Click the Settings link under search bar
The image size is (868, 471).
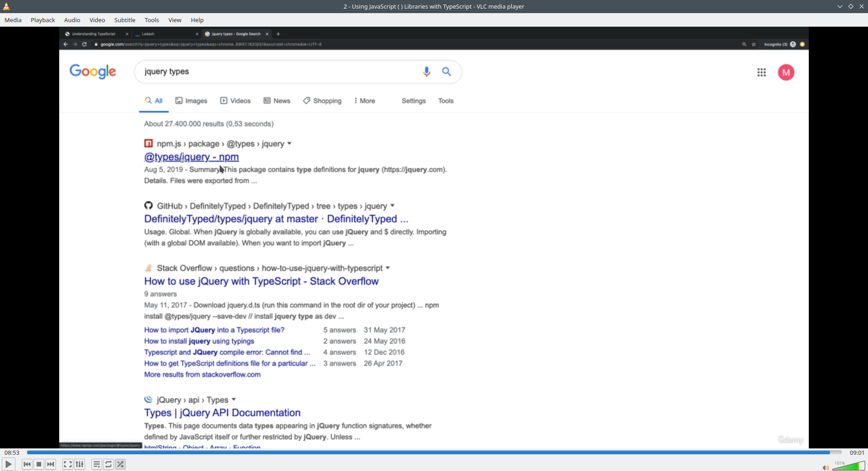(414, 101)
